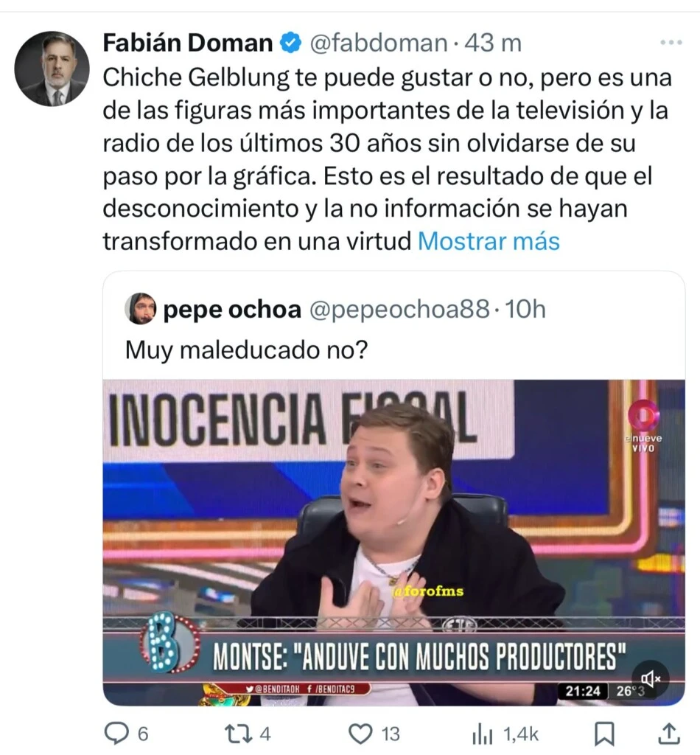Open pepe ochoa's avatar
The width and height of the screenshot is (700, 755).
141,308
